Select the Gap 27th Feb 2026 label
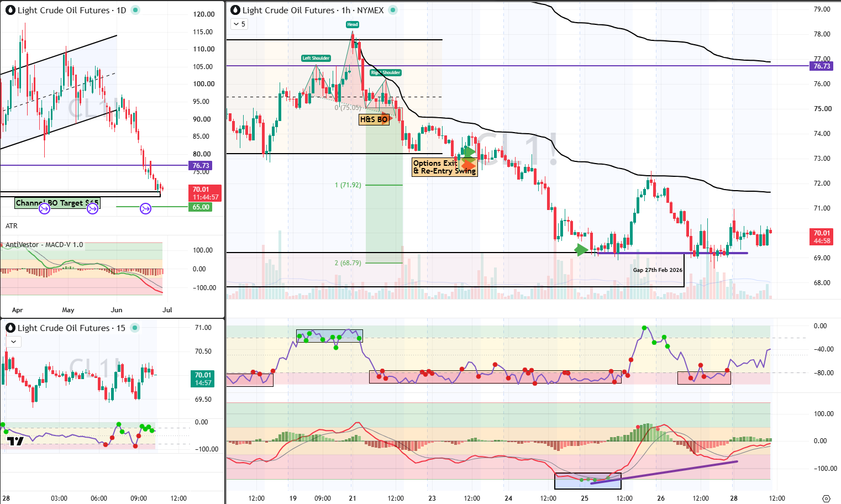 coord(658,270)
